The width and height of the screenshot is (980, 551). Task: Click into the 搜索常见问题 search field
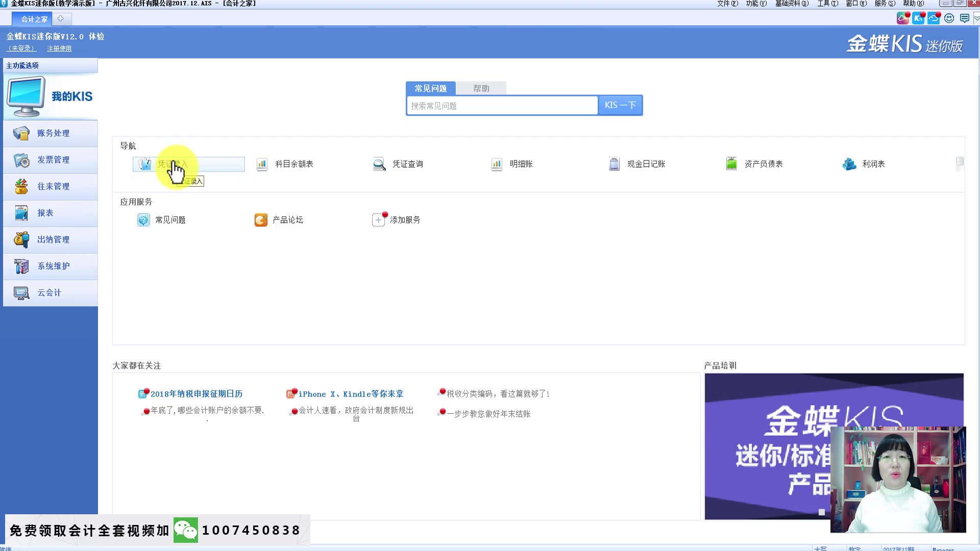pyautogui.click(x=502, y=106)
